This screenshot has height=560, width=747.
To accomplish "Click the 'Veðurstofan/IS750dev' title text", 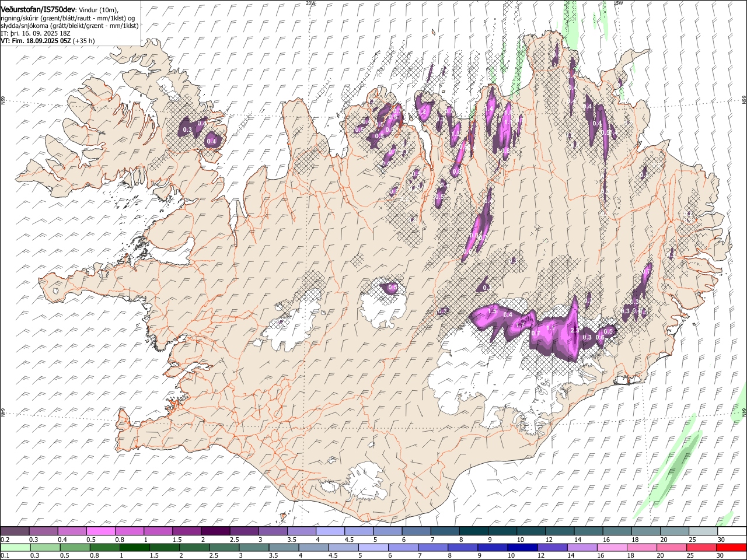I will tap(38, 9).
